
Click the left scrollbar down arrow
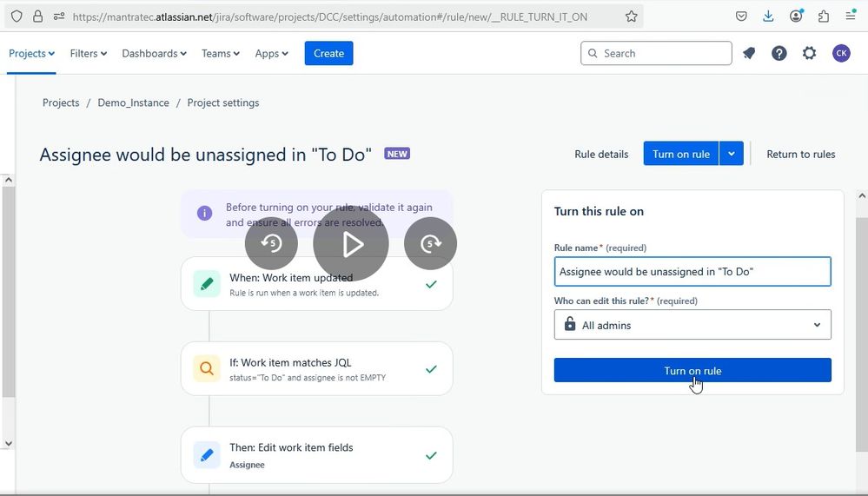[x=8, y=443]
